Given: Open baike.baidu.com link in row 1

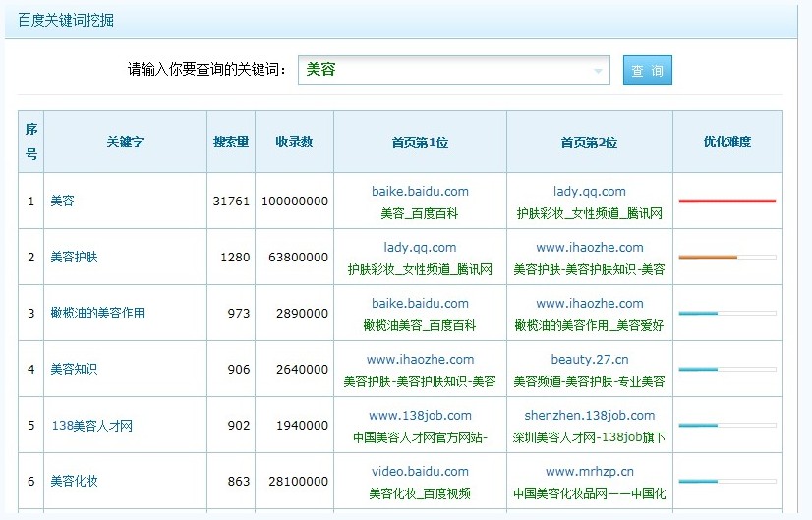Looking at the screenshot, I should tap(420, 192).
